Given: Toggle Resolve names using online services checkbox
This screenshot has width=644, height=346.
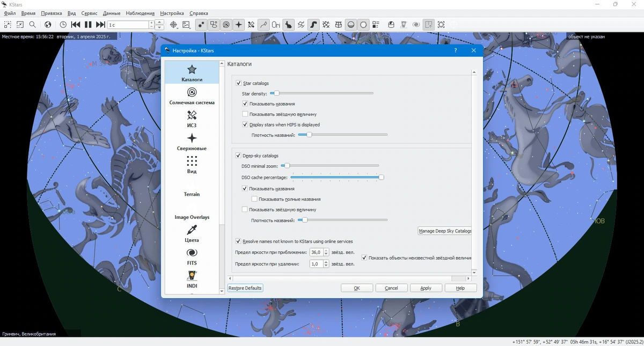Looking at the screenshot, I should (x=239, y=241).
